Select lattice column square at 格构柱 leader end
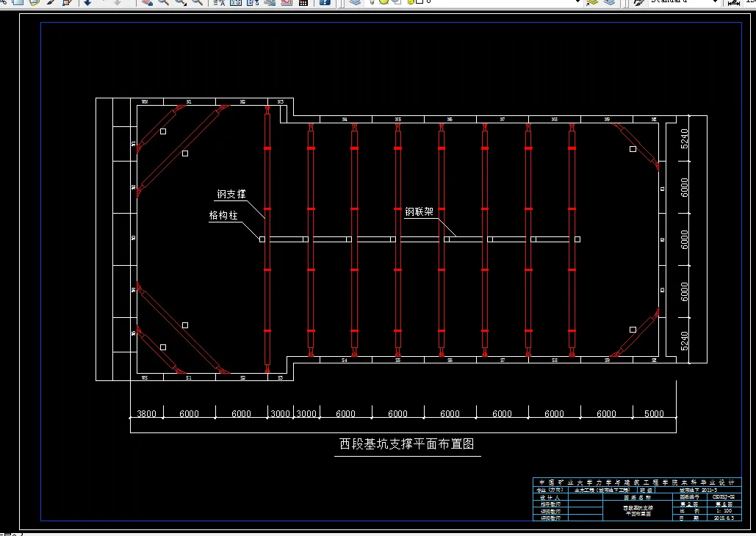 (x=262, y=239)
